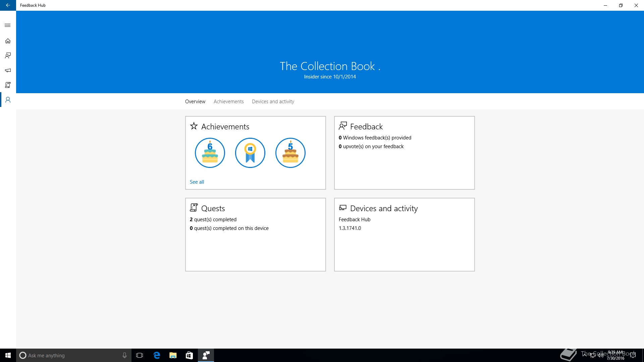Viewport: 644px width, 362px height.
Task: Select the '2 quest(s) completed' text
Action: [x=213, y=220]
